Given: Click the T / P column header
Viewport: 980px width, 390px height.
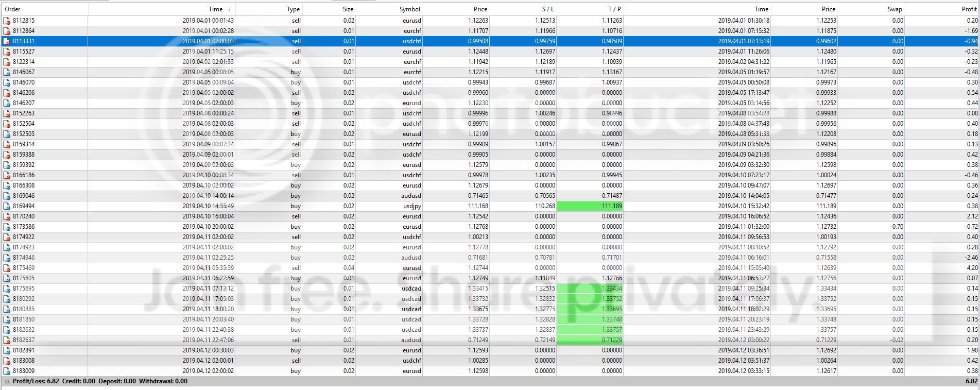Looking at the screenshot, I should tap(614, 9).
